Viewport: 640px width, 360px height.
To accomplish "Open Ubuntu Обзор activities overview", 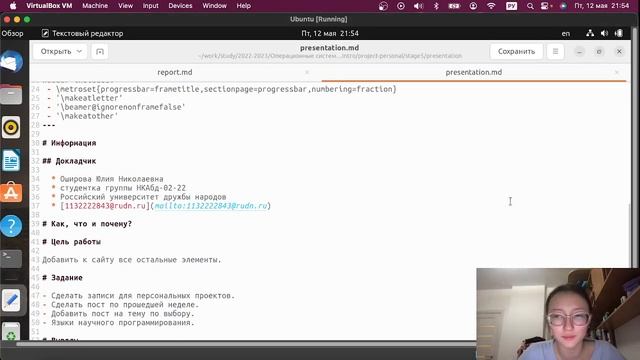I will coord(13,33).
